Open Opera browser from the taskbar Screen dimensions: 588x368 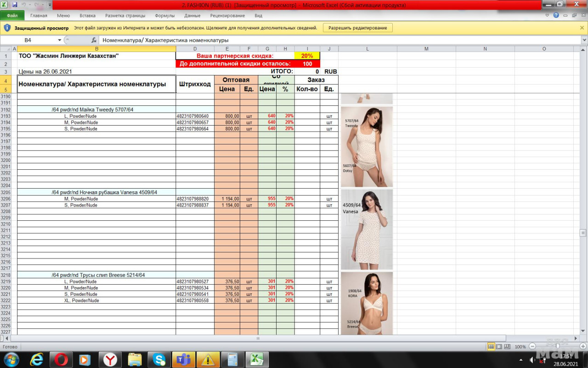(61, 359)
